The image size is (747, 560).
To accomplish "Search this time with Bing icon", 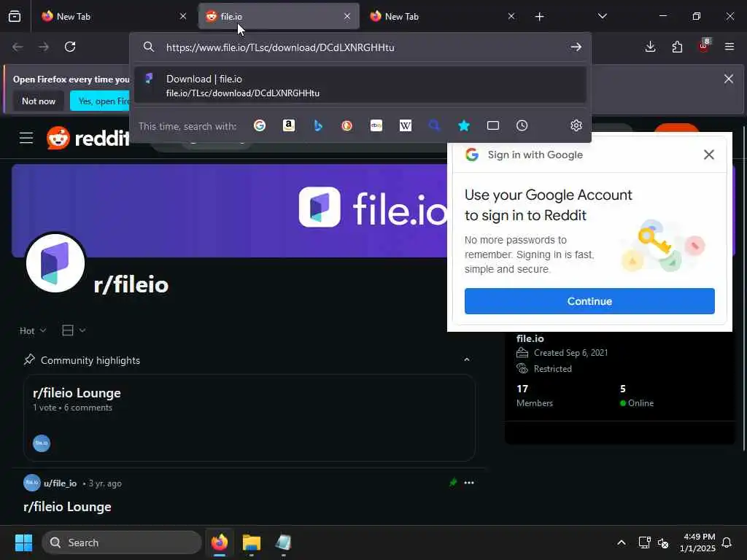I will coord(318,125).
